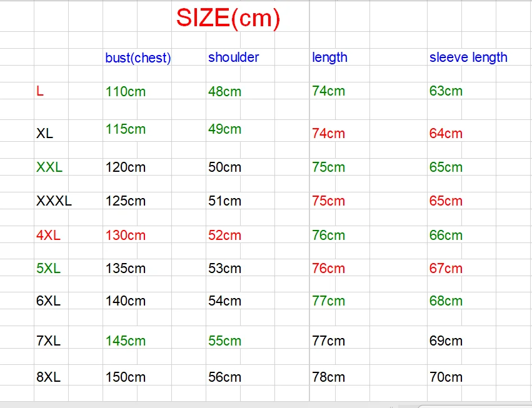Screen dimensions: 532x408
Task: Select the green XXL size label
Action: click(49, 167)
